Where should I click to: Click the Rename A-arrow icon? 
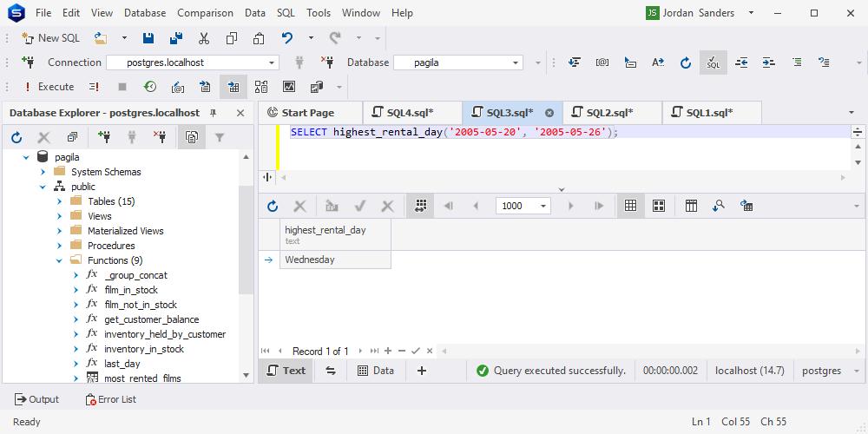click(x=658, y=62)
